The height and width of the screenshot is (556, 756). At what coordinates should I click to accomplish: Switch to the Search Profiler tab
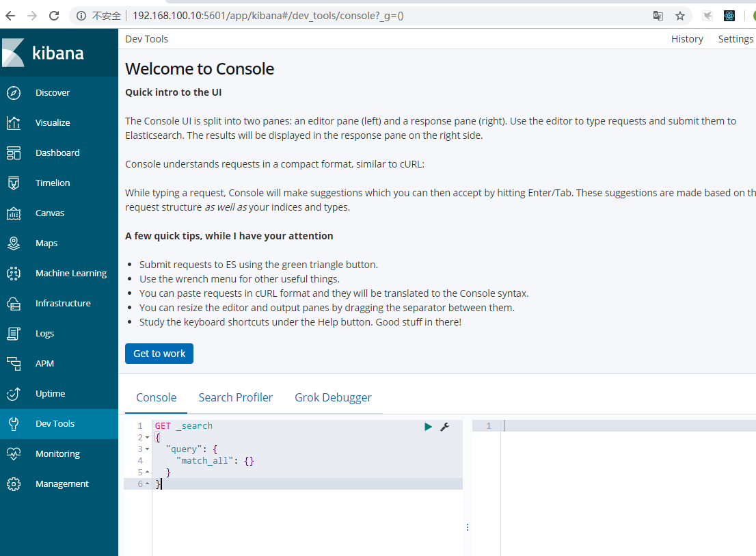tap(235, 398)
